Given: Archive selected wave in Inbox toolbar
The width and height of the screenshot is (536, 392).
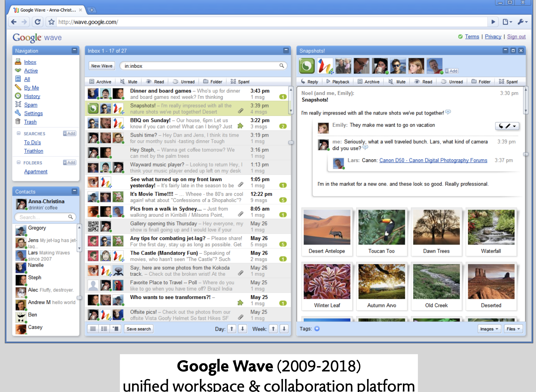Looking at the screenshot, I should 100,81.
